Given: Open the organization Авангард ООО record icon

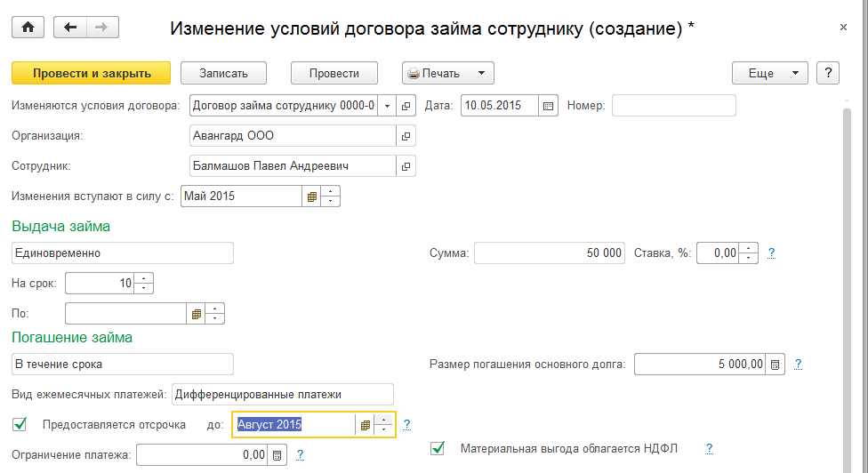Looking at the screenshot, I should tap(406, 136).
